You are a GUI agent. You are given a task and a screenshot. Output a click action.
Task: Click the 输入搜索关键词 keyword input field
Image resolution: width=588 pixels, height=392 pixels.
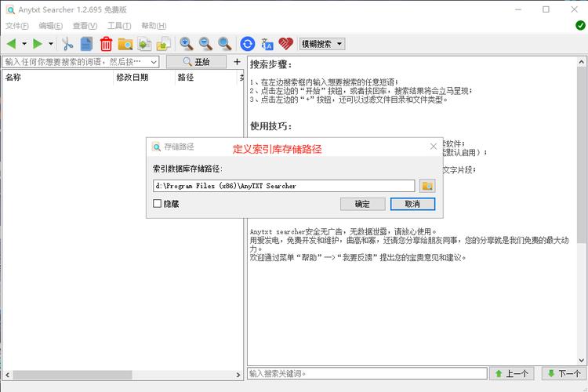[x=367, y=374]
